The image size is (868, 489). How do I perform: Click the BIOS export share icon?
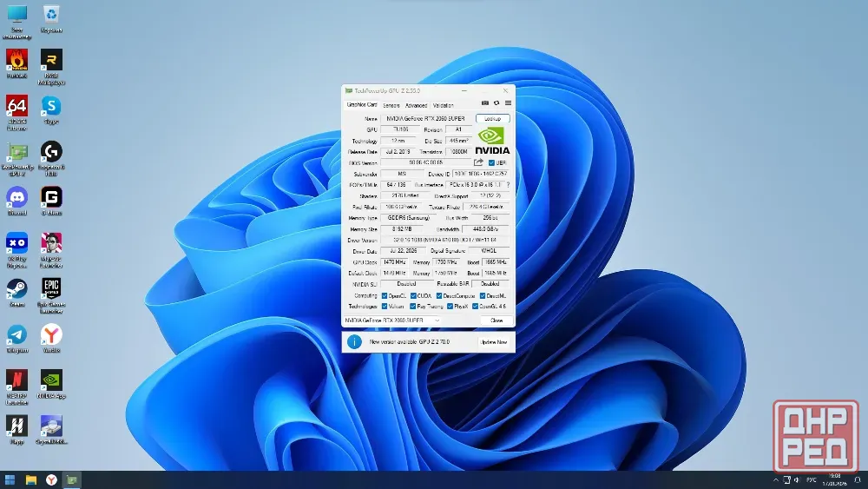(478, 162)
